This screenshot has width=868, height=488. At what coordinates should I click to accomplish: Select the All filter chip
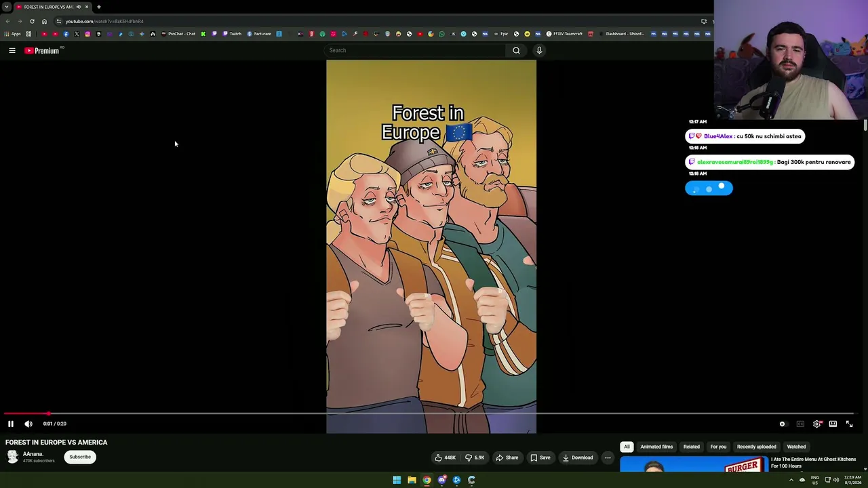[x=627, y=447]
